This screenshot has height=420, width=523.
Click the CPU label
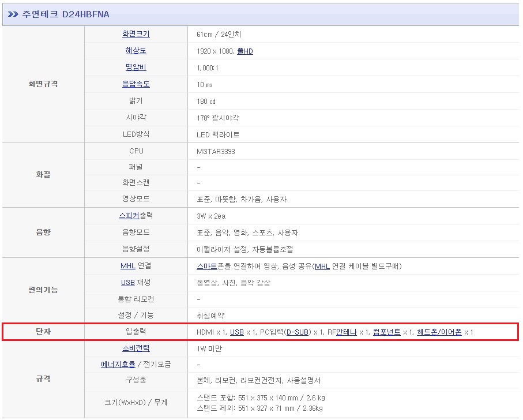click(136, 151)
